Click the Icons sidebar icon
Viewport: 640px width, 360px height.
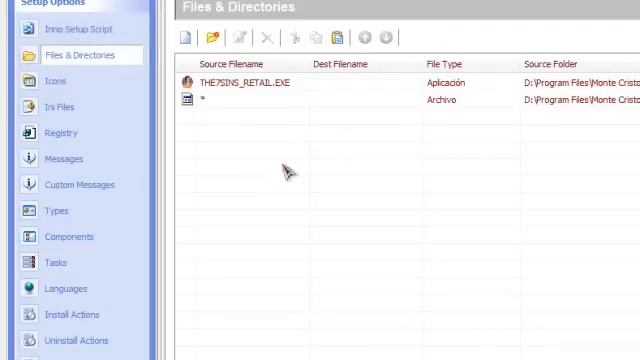coord(29,81)
